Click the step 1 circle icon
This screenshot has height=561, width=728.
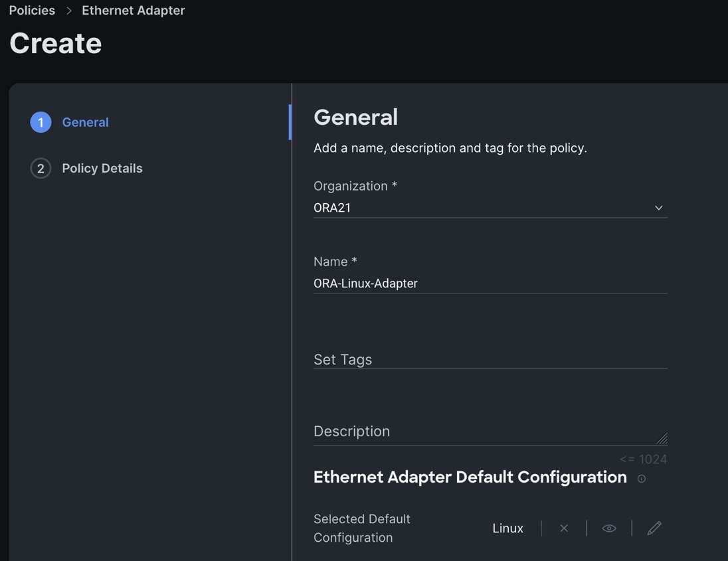(41, 122)
